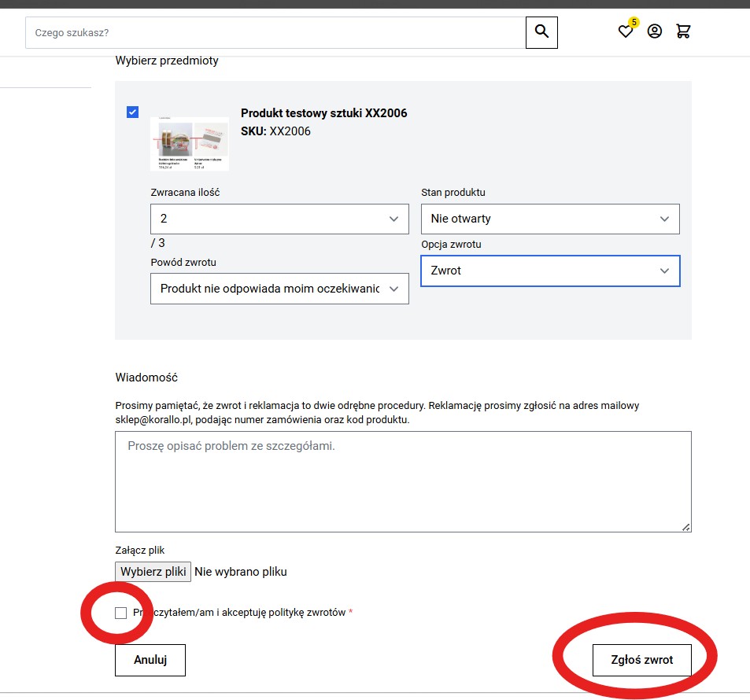Open the Opcja zwrotu dropdown
750x700 pixels.
(x=550, y=271)
